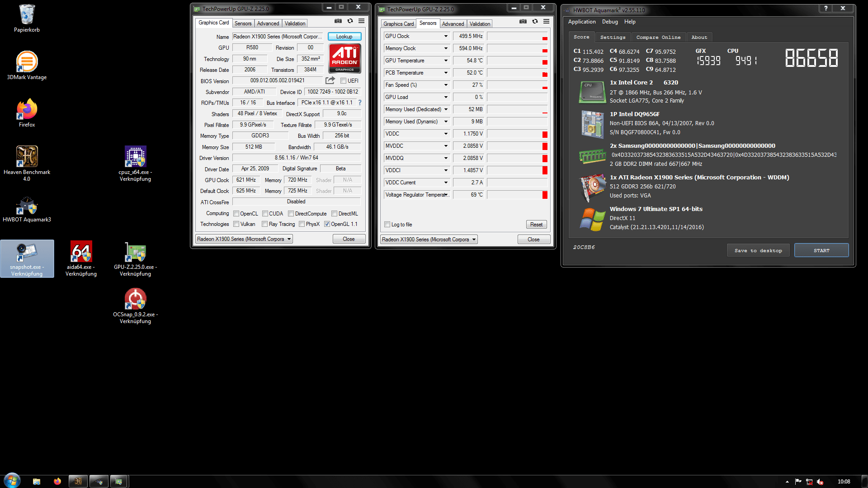868x488 pixels.
Task: Click Close button in left GPU-Z window
Action: point(349,239)
